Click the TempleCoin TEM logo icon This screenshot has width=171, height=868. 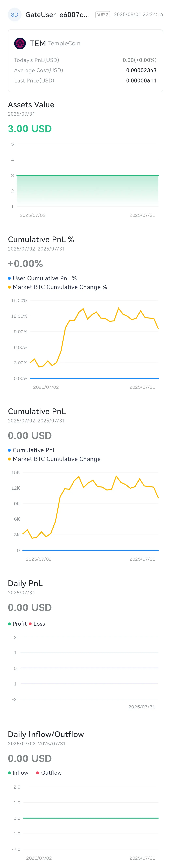point(20,43)
